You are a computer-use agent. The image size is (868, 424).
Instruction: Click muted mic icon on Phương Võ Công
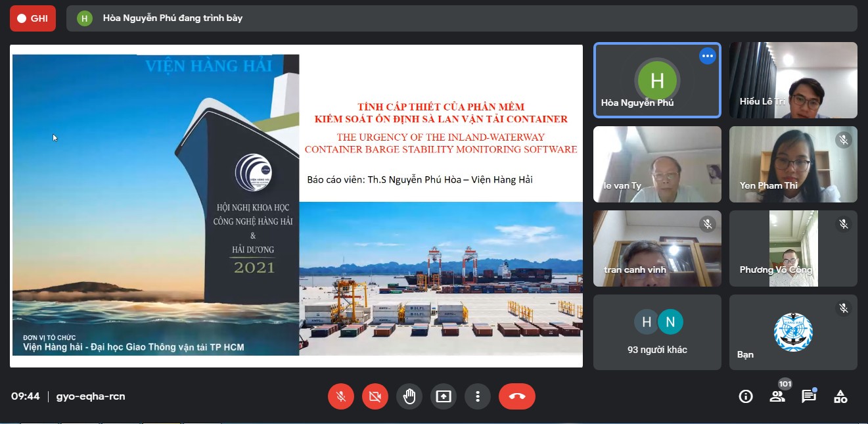coord(844,224)
